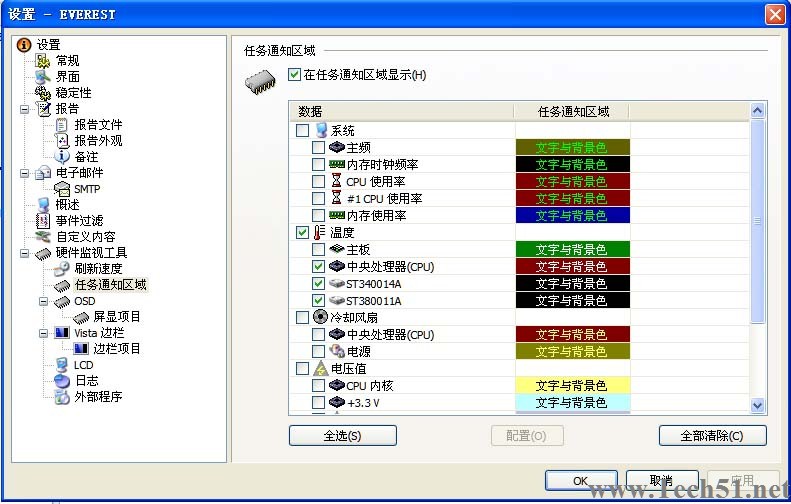Click the 硬件监视工具 chip icon
This screenshot has width=791, height=504.
click(x=43, y=253)
